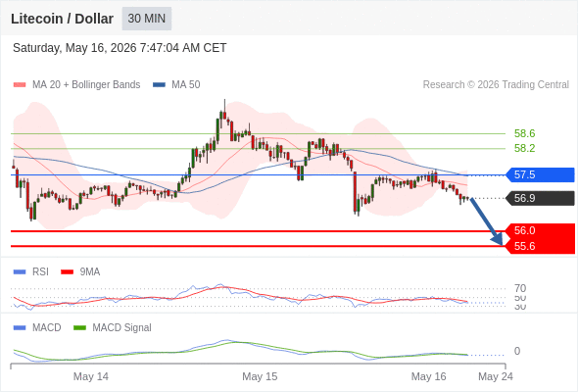
Task: Click the RSI 70 level label
Action: (x=520, y=288)
